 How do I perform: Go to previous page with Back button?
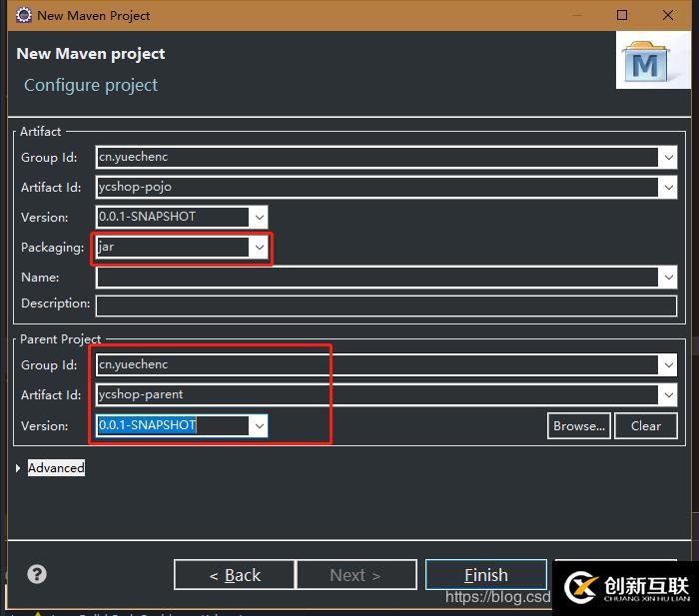[x=235, y=575]
